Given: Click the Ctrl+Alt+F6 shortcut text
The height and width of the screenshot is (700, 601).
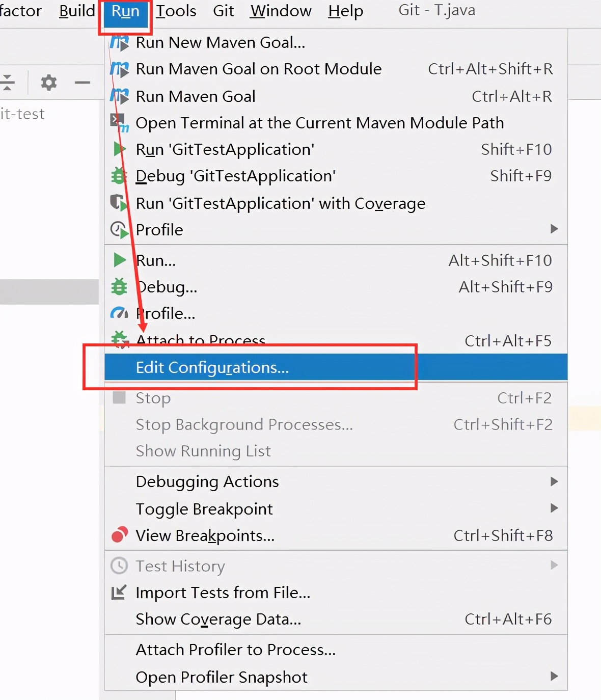Looking at the screenshot, I should pos(508,619).
